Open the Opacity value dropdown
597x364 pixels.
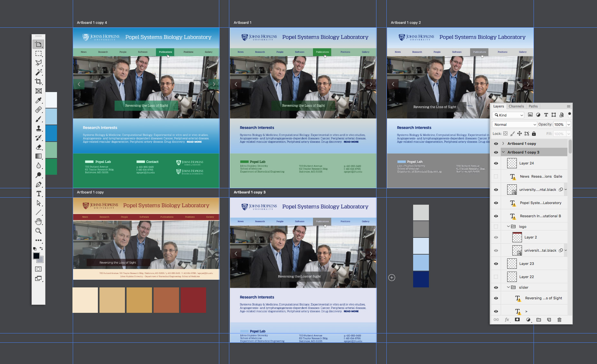[568, 124]
